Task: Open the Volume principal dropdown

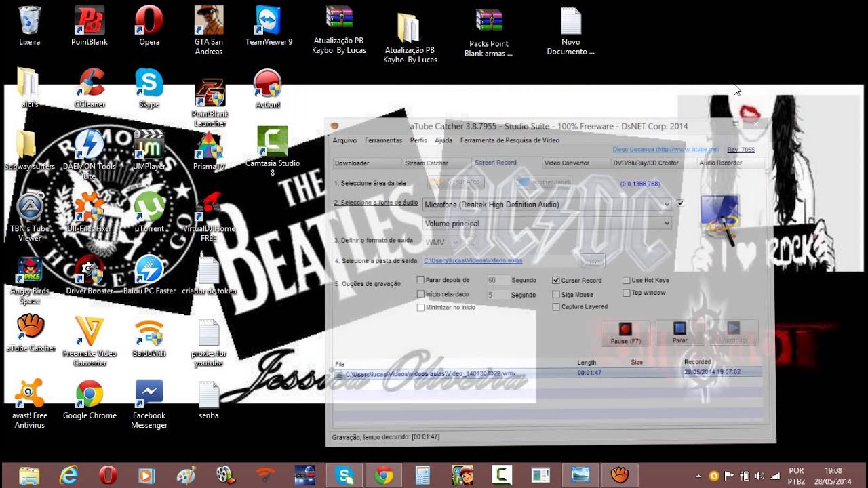Action: point(667,223)
